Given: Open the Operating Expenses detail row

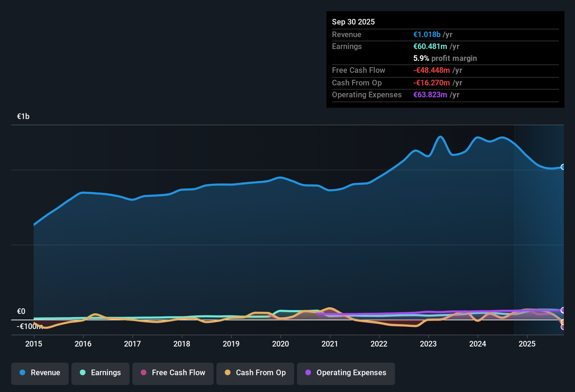Looking at the screenshot, I should 445,94.
